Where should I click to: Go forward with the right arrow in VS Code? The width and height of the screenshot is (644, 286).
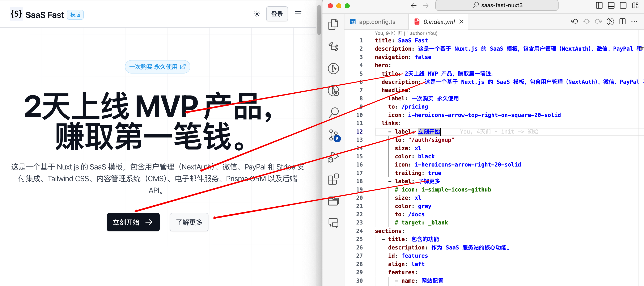pos(425,5)
